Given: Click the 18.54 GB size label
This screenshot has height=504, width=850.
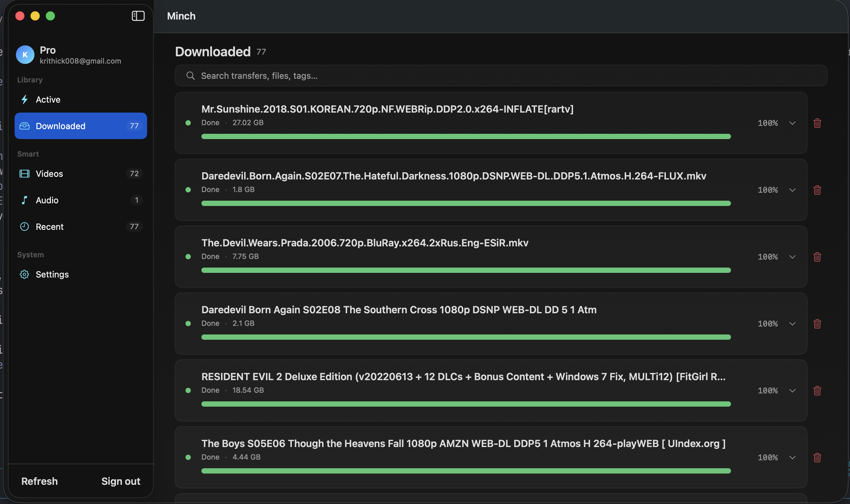Looking at the screenshot, I should point(248,390).
